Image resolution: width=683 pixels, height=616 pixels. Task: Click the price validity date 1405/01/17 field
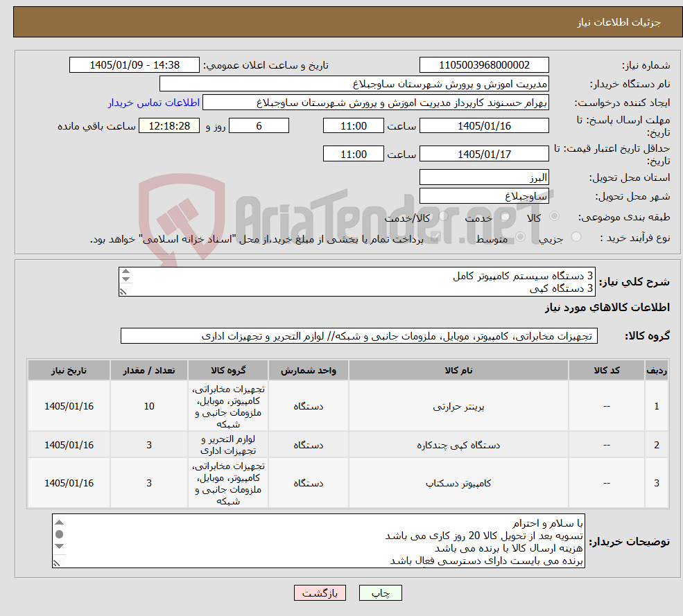pos(484,154)
